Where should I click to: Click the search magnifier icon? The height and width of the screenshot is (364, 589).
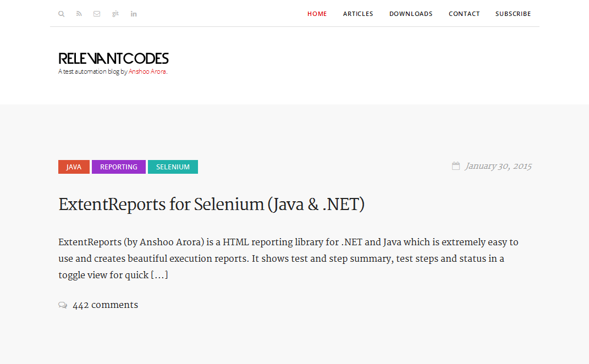(62, 14)
